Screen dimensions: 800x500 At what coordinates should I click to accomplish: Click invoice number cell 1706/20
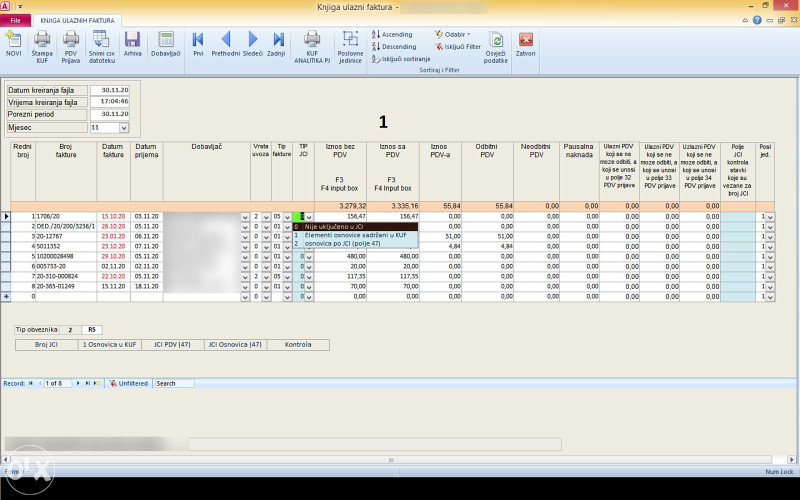tap(66, 217)
